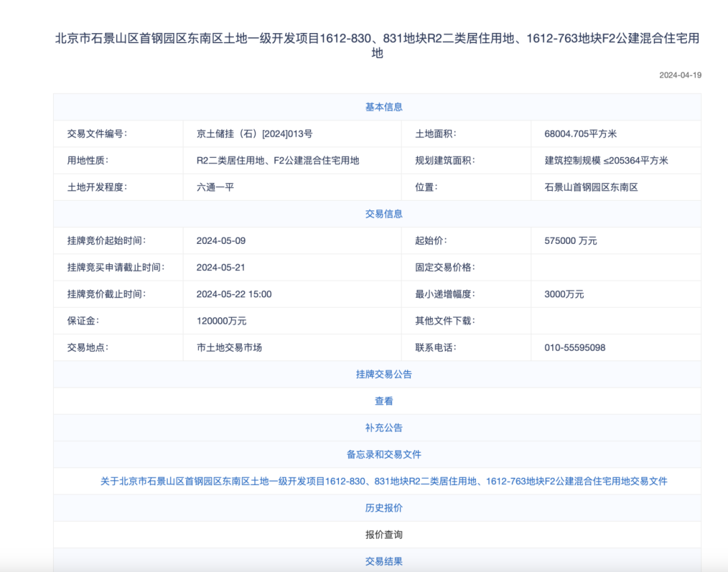This screenshot has width=728, height=572.
Task: Click the 备忘录和交易文件 section header
Action: tap(384, 455)
